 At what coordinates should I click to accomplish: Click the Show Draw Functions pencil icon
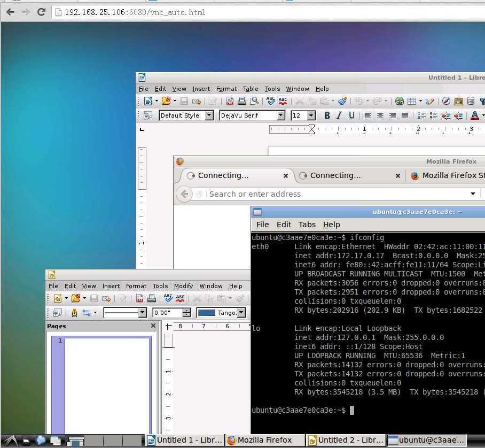[x=430, y=101]
